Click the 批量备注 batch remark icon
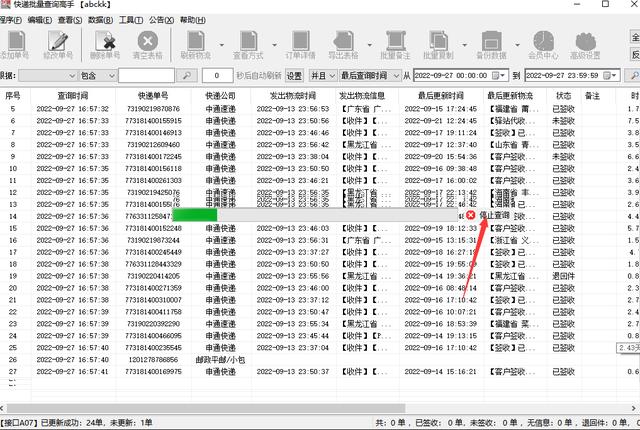 [394, 42]
